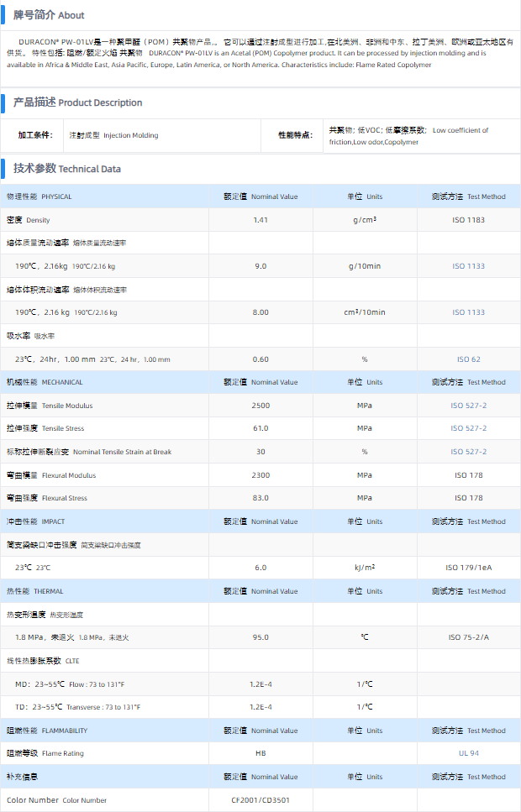521x812 pixels.
Task: Open the UL 94 flame rating link
Action: (x=469, y=753)
